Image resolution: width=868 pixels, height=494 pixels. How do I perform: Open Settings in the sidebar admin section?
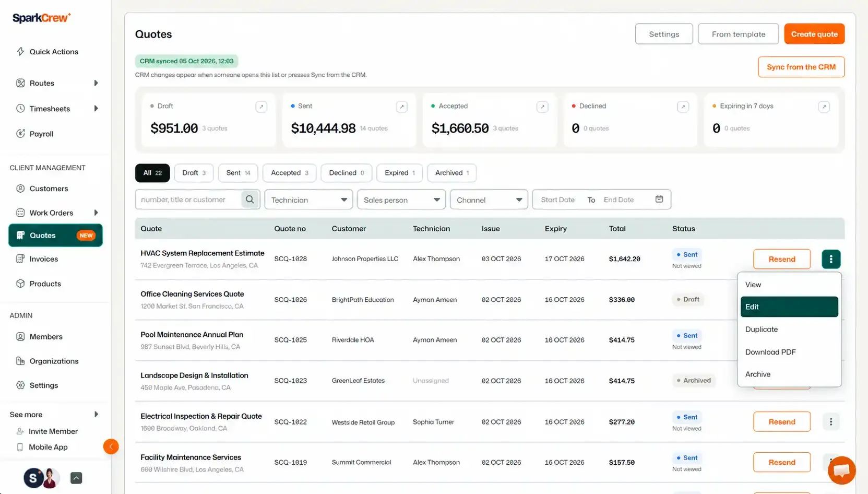tap(38, 385)
